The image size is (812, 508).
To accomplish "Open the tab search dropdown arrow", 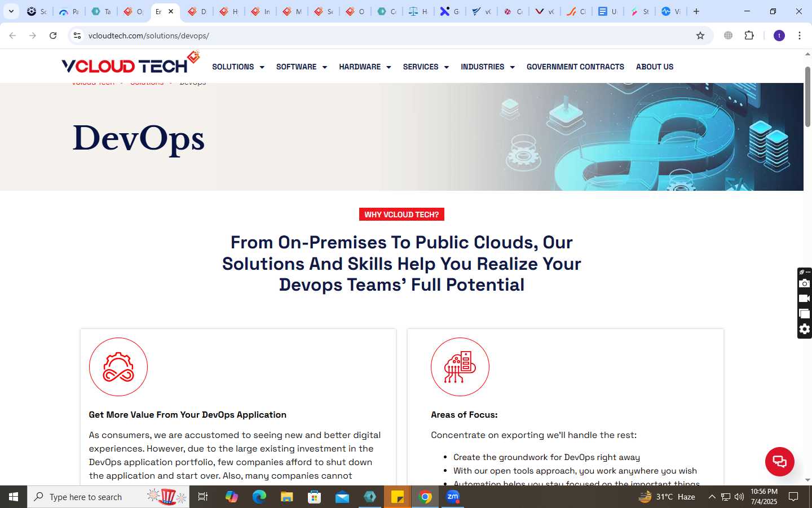I will click(x=11, y=11).
